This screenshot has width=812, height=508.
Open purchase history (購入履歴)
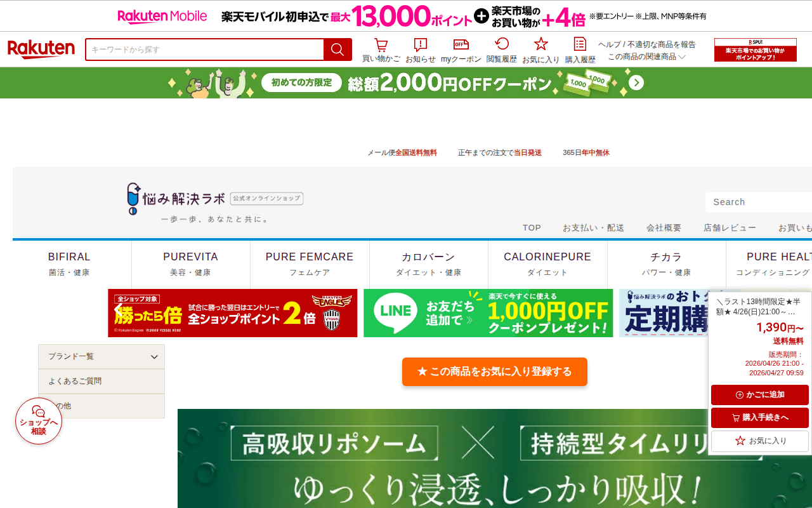point(580,50)
